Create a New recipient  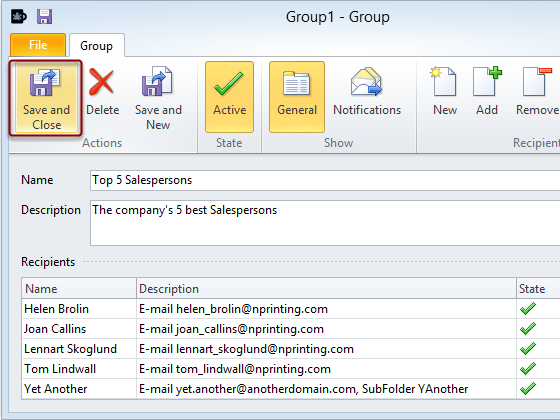point(445,97)
